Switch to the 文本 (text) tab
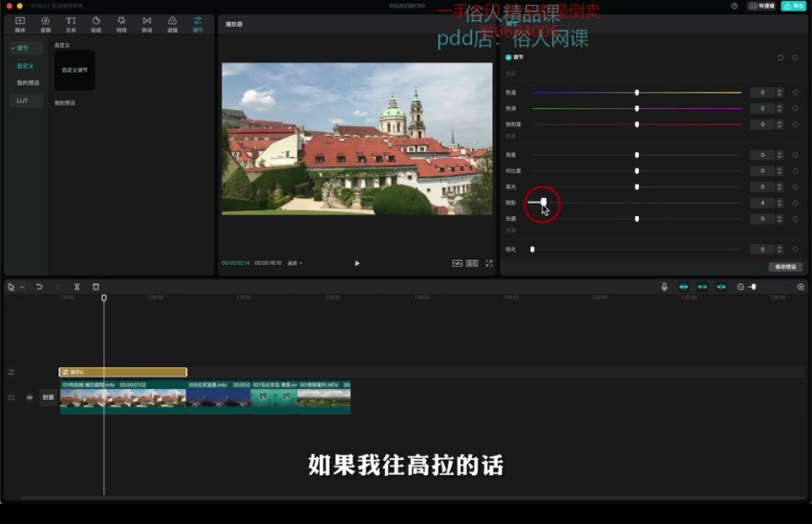 [71, 23]
